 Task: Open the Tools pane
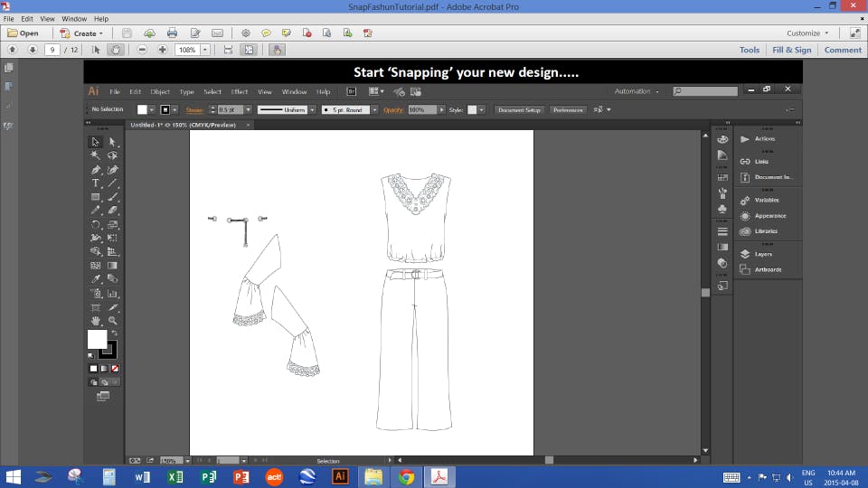point(750,50)
